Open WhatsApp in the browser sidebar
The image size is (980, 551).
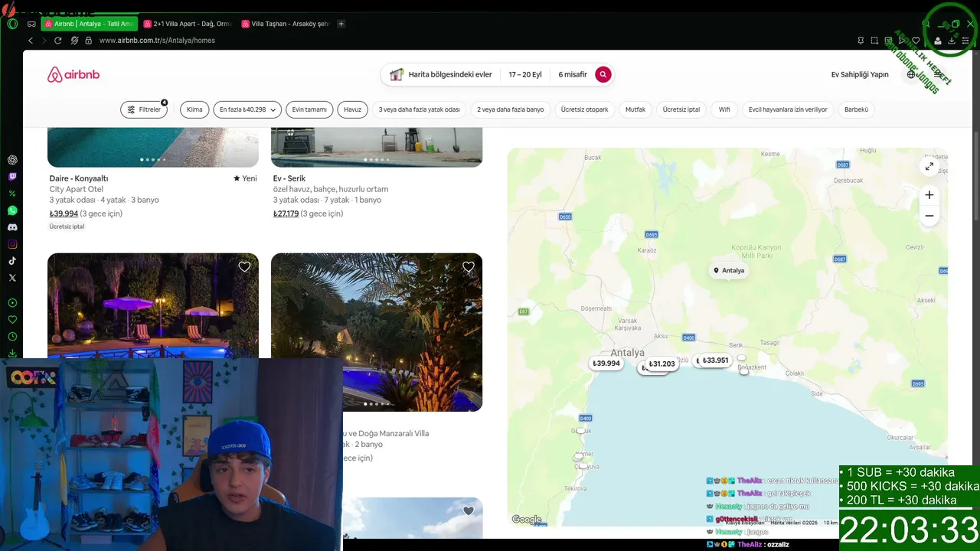pyautogui.click(x=12, y=210)
